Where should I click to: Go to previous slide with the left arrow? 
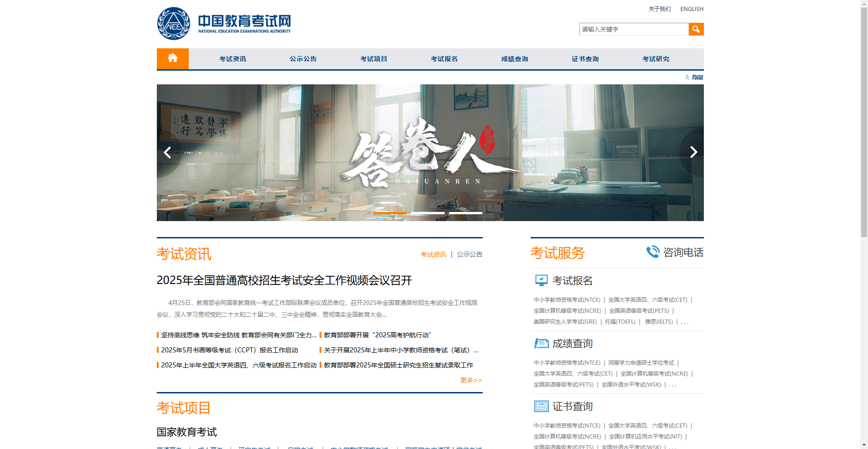pyautogui.click(x=167, y=152)
